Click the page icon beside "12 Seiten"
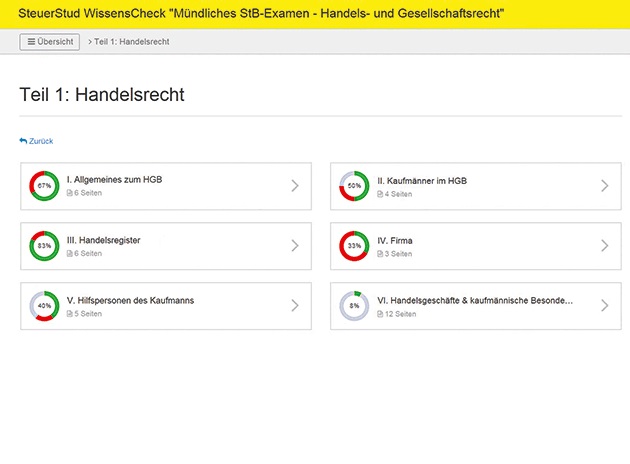630x464 pixels. tap(379, 314)
